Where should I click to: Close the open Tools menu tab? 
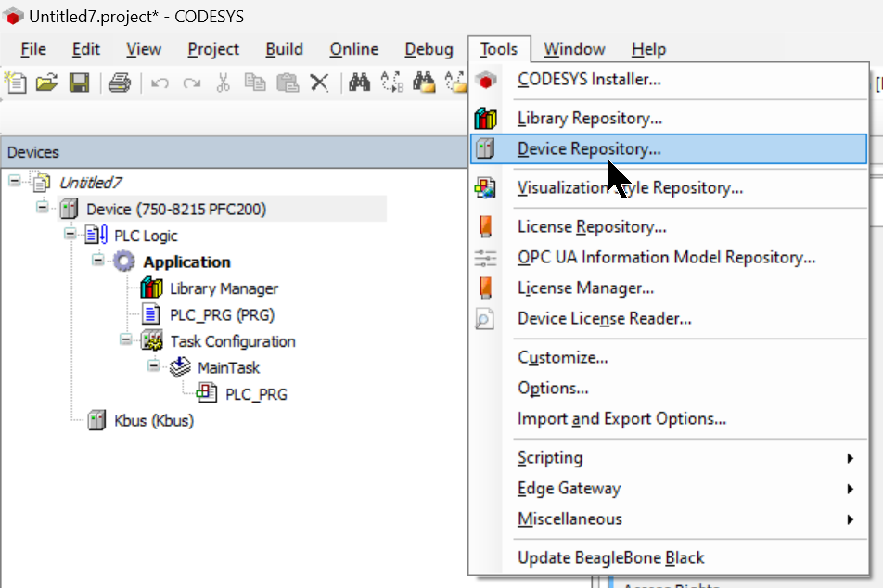click(499, 49)
